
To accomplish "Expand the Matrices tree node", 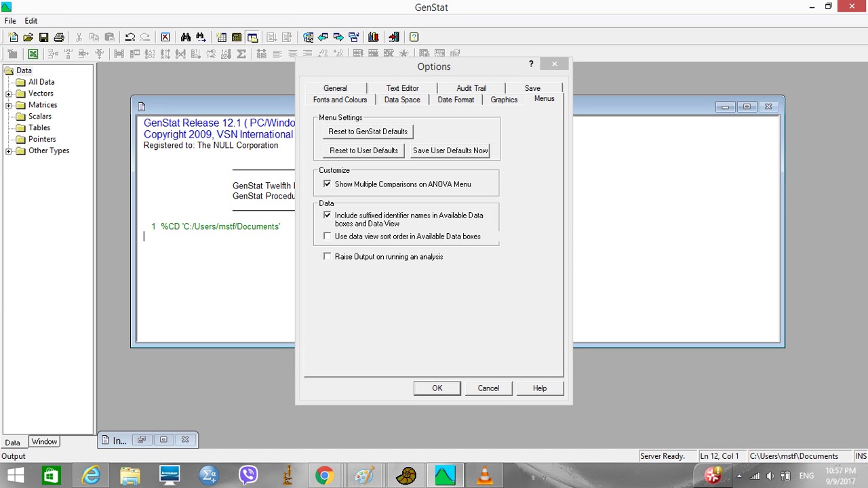I will [x=9, y=105].
